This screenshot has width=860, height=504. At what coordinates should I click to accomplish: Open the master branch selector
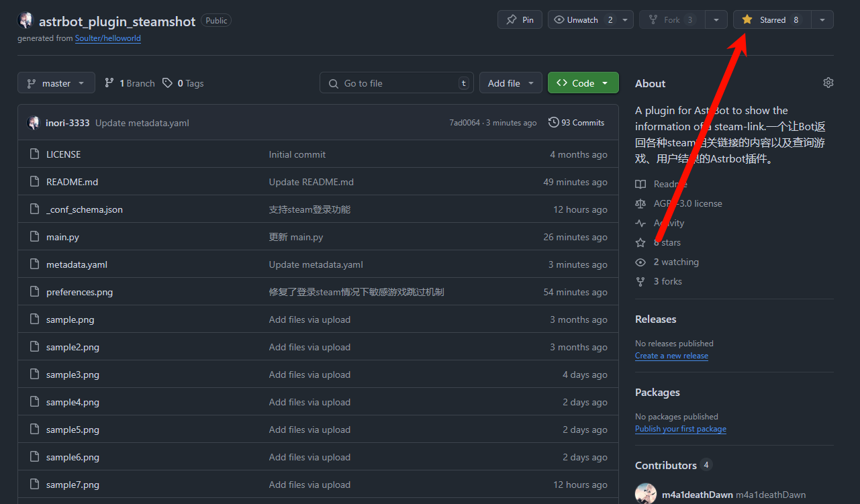pos(56,83)
